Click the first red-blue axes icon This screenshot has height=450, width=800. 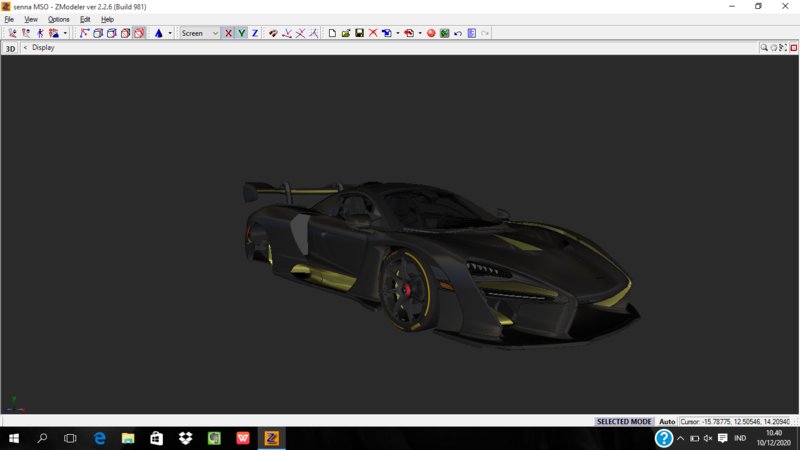(x=287, y=33)
